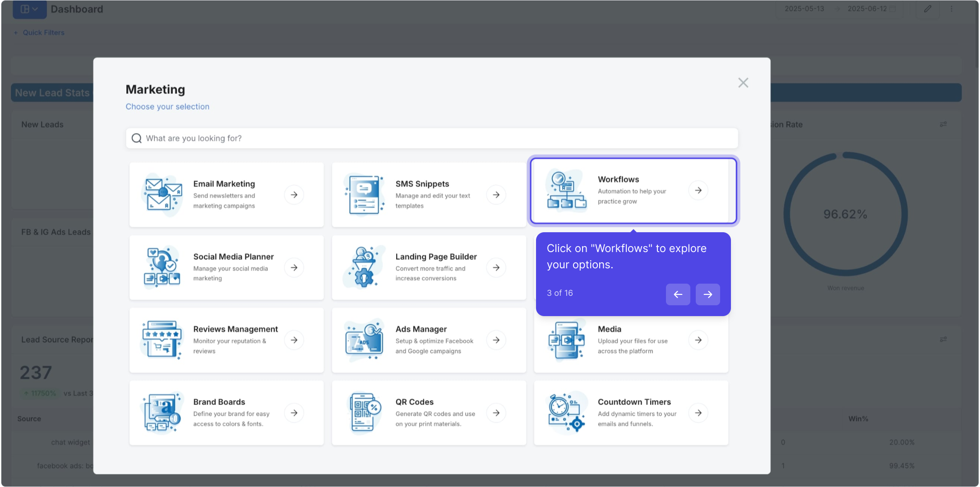Click the end date 2025-06-12
Viewport: 980px width, 487px height.
coord(867,9)
